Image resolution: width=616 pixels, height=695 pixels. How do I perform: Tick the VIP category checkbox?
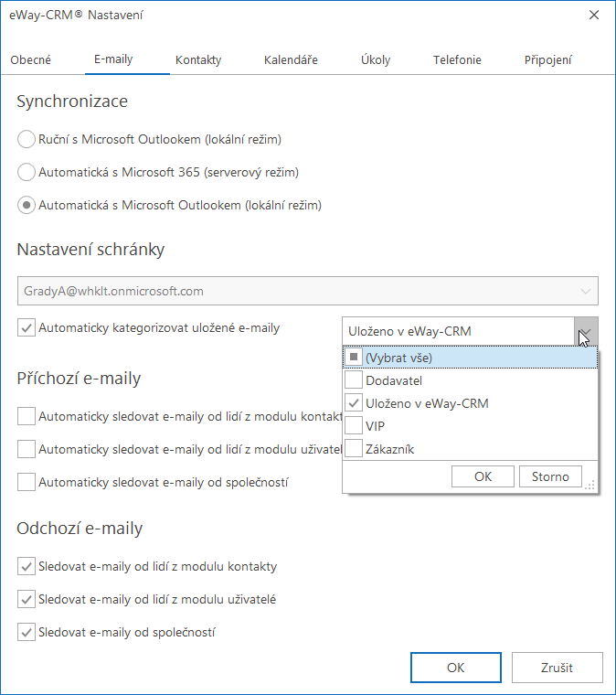pos(354,426)
